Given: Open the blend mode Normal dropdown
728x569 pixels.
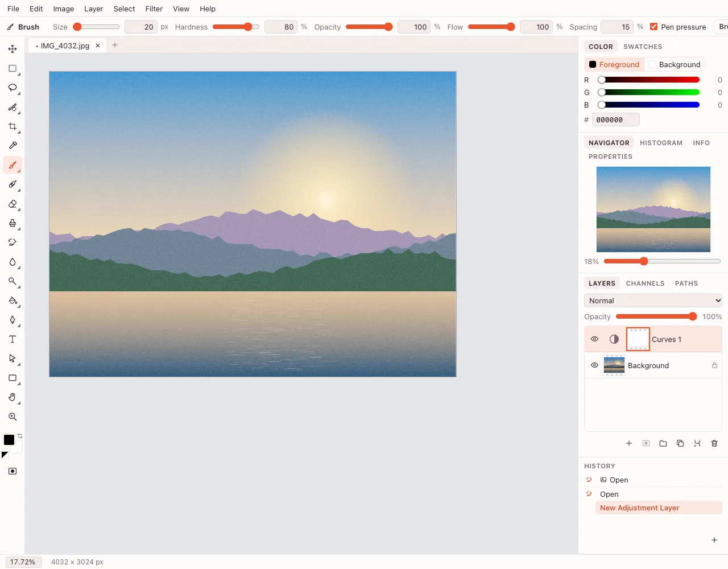Looking at the screenshot, I should point(653,300).
